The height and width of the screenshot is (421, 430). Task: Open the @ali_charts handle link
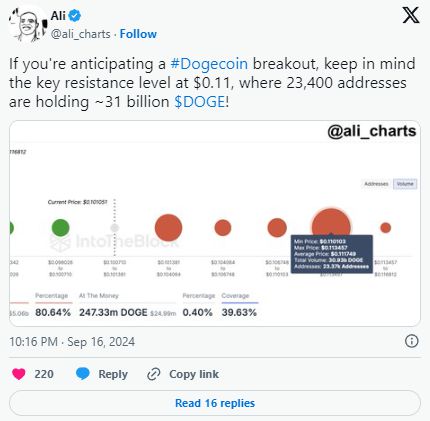tap(80, 34)
